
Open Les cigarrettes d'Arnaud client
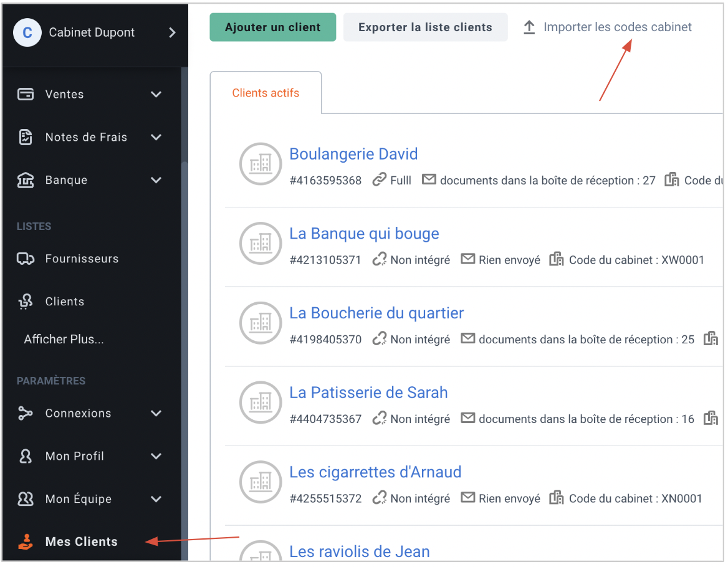pyautogui.click(x=375, y=472)
